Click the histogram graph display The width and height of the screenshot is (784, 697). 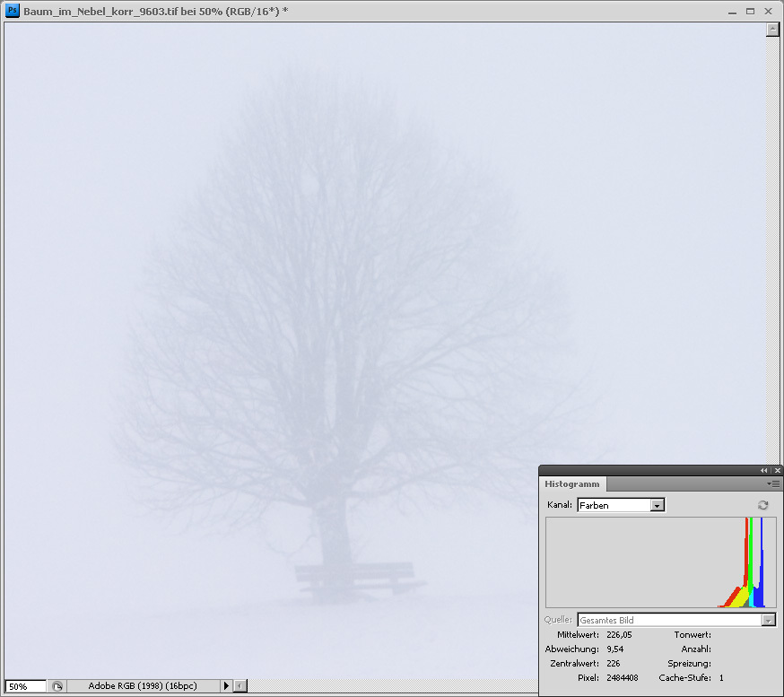click(660, 562)
